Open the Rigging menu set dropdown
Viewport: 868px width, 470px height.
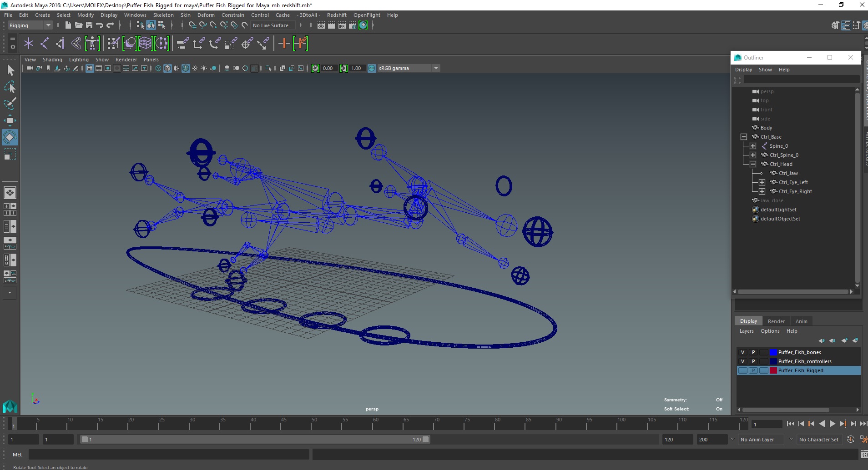(30, 25)
